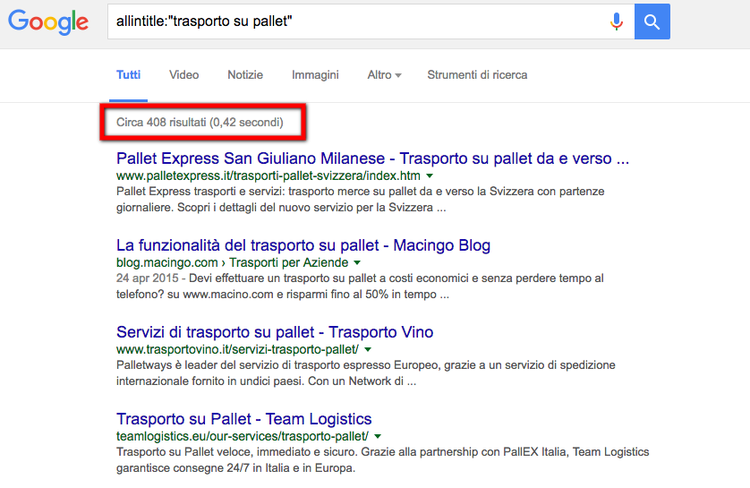Click snippet 'Palletways è leader del servizio'
The width and height of the screenshot is (750, 488).
365,373
